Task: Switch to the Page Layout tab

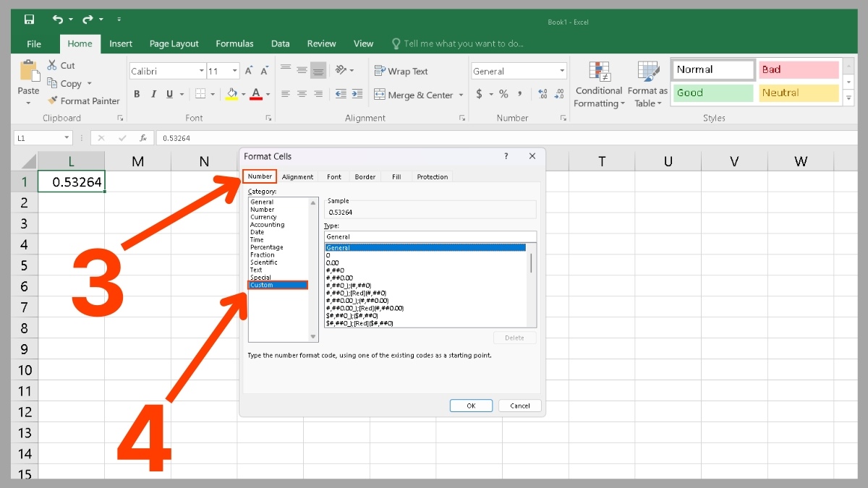Action: click(174, 43)
